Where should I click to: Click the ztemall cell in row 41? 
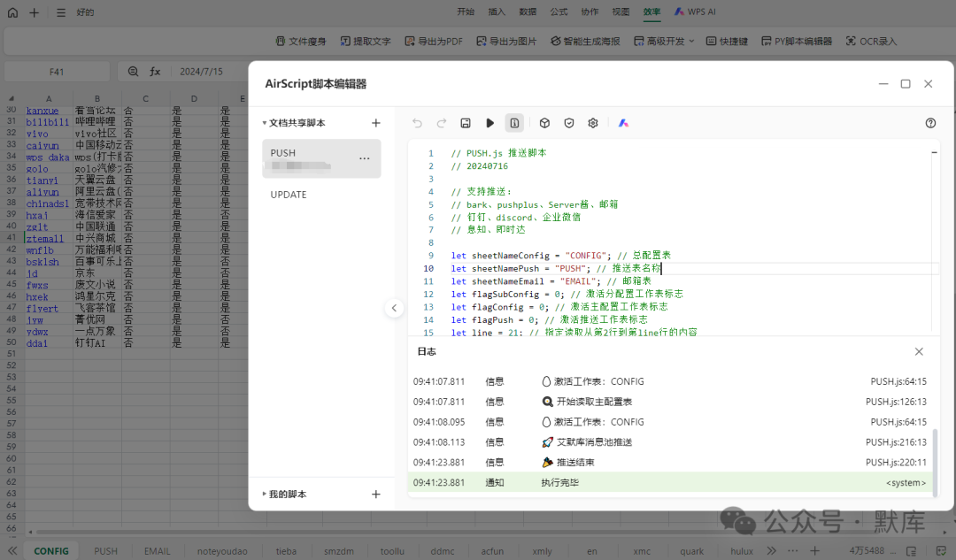pyautogui.click(x=48, y=238)
